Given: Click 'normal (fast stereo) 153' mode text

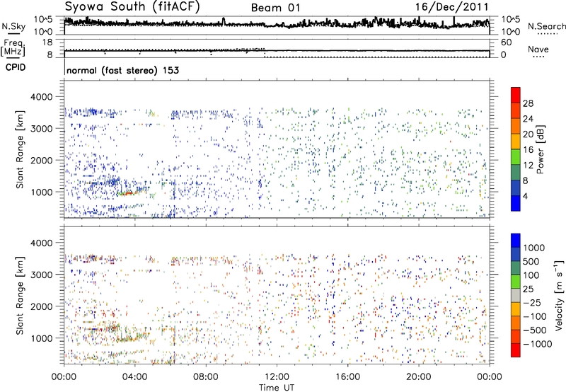Looking at the screenshot, I should (x=122, y=70).
